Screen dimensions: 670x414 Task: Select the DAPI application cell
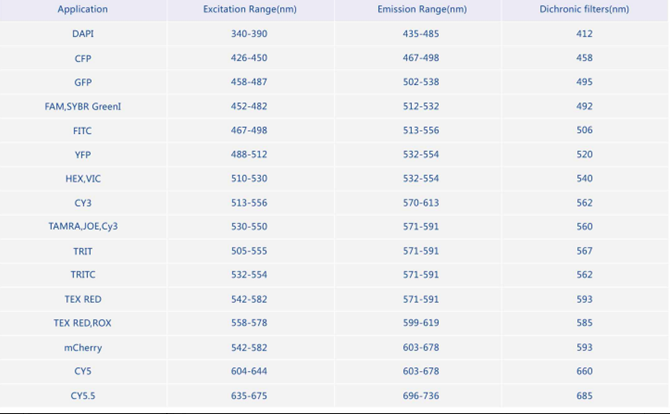(x=83, y=34)
